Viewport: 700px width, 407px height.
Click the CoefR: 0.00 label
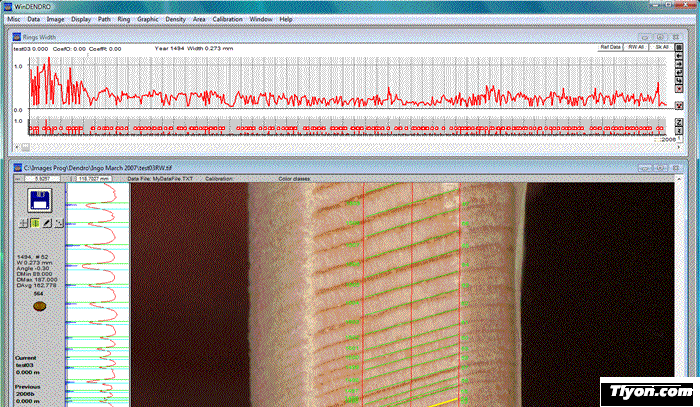pyautogui.click(x=105, y=49)
